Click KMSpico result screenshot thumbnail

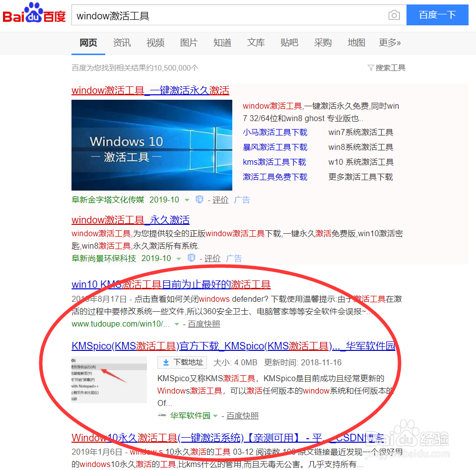109,380
